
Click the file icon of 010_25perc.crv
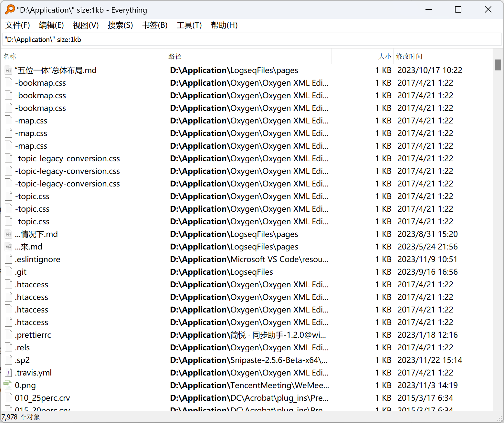point(8,398)
